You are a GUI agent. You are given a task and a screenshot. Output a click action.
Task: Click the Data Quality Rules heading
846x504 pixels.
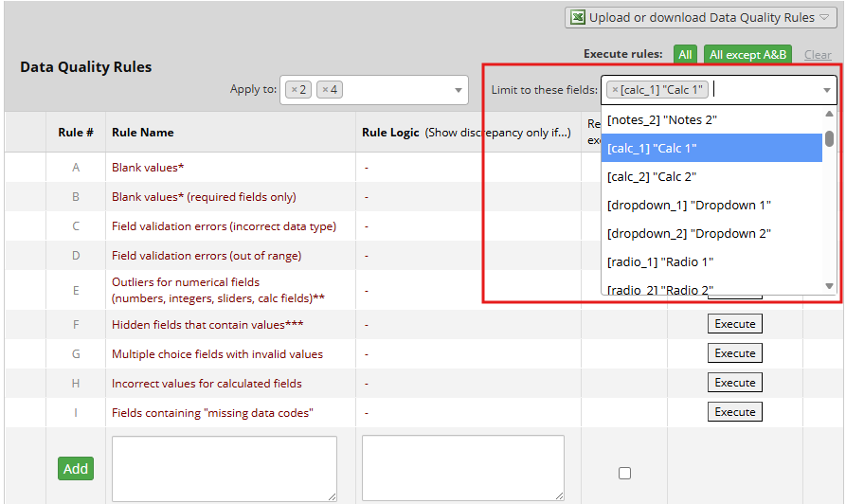(86, 67)
